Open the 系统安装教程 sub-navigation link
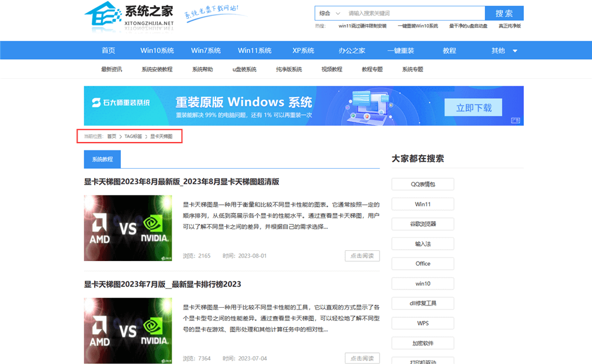 click(x=157, y=69)
